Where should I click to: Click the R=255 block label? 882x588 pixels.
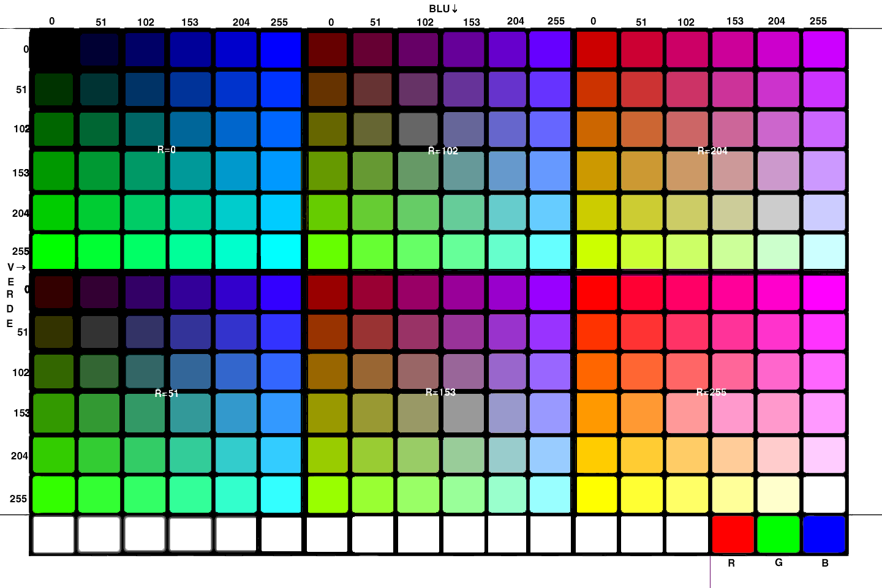[711, 392]
